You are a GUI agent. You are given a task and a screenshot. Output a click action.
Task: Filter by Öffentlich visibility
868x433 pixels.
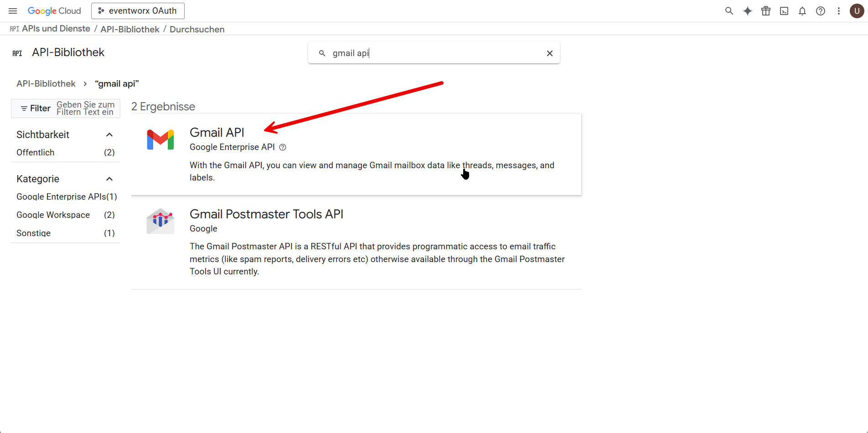click(x=66, y=153)
